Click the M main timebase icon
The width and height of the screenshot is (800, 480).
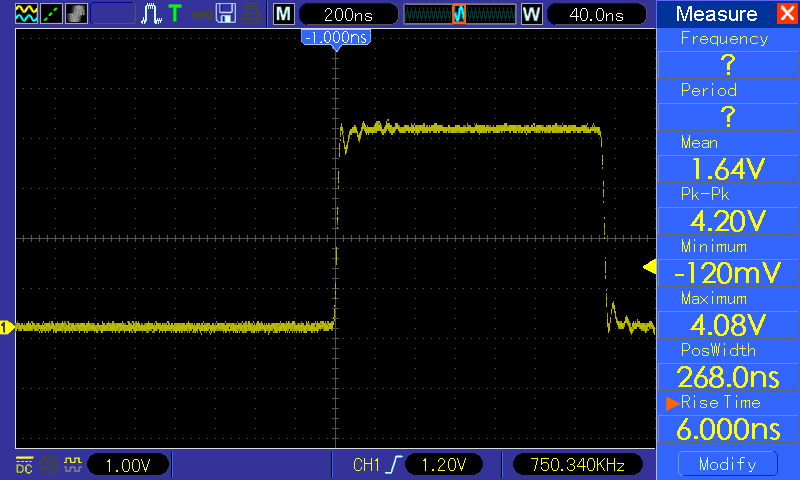284,14
